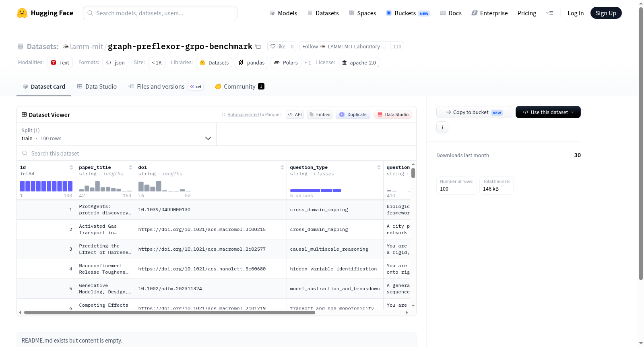Click the Search this dataset field
The height and width of the screenshot is (347, 644).
217,153
